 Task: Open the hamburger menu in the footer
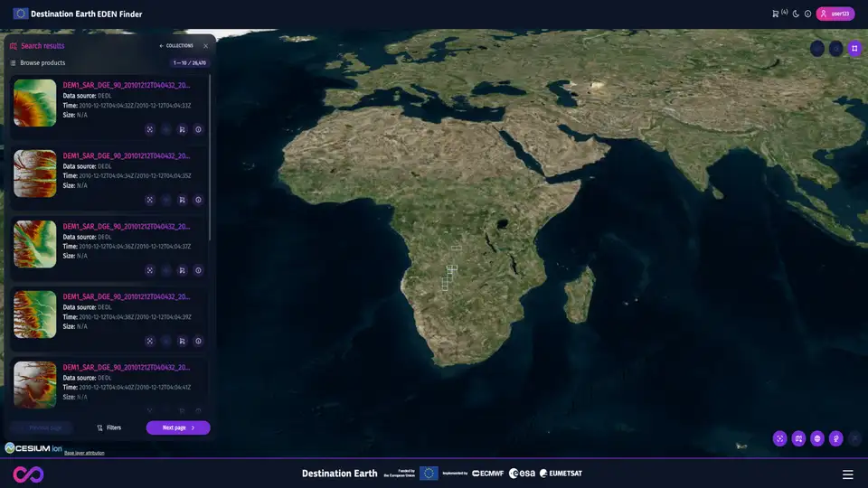point(847,474)
